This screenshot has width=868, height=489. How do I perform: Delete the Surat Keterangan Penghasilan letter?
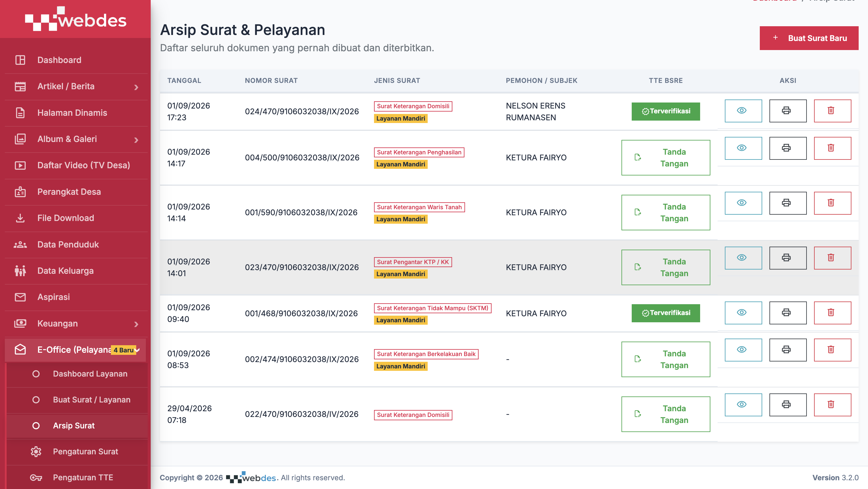(832, 148)
